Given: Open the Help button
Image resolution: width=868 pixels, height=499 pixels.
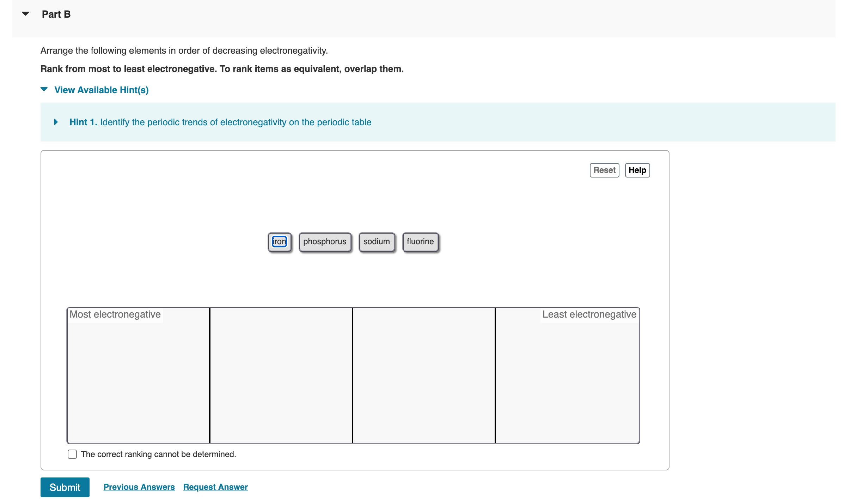Looking at the screenshot, I should coord(637,170).
